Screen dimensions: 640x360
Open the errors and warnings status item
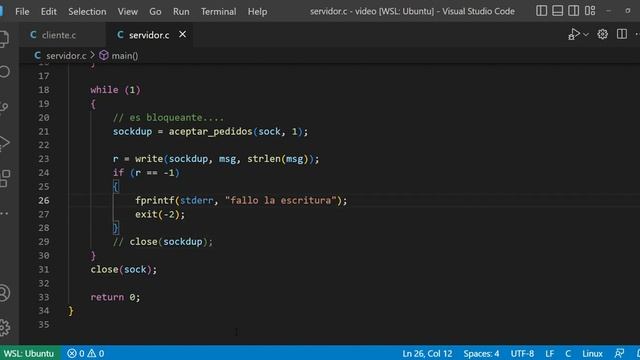coord(86,353)
